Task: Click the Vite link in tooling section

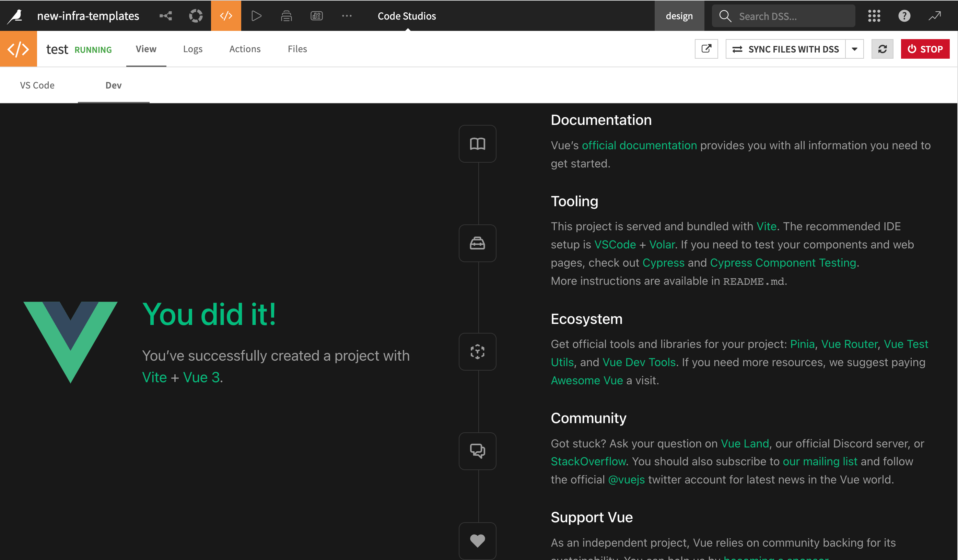Action: pyautogui.click(x=766, y=227)
